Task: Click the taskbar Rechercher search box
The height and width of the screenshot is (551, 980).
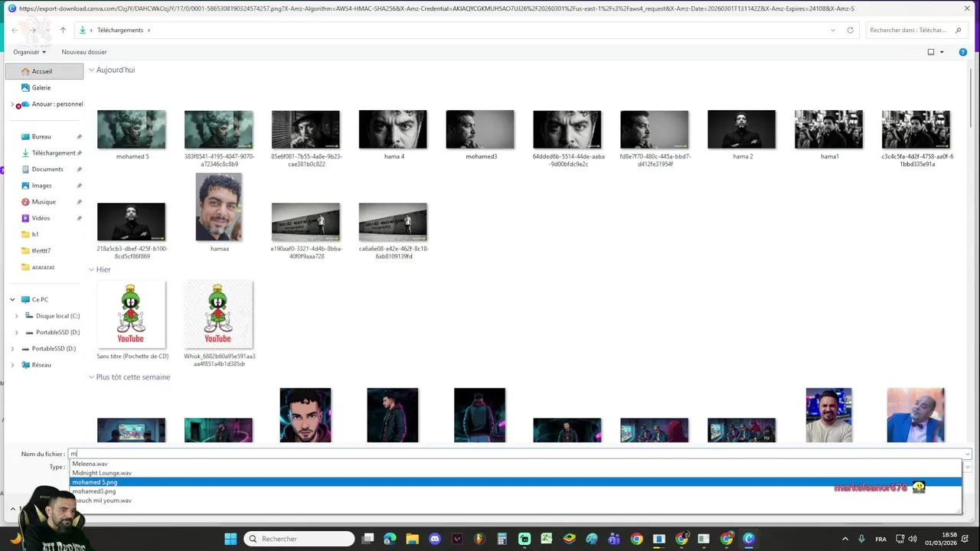Action: 299,539
